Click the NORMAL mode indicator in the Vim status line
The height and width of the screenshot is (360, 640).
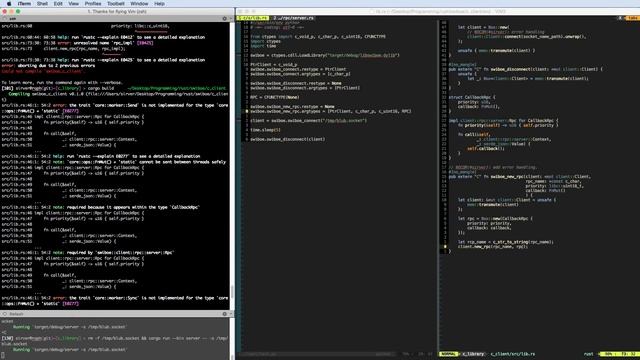click(449, 354)
